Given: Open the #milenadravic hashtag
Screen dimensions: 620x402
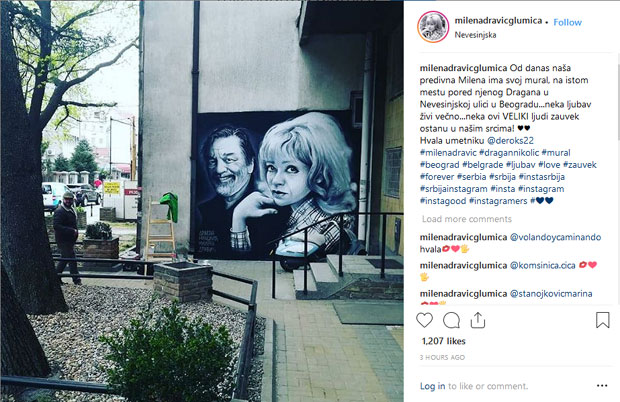Looking at the screenshot, I should pos(448,153).
